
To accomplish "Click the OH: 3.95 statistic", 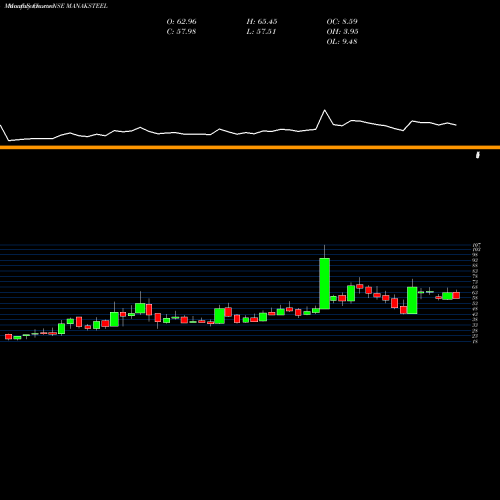I will point(342,32).
